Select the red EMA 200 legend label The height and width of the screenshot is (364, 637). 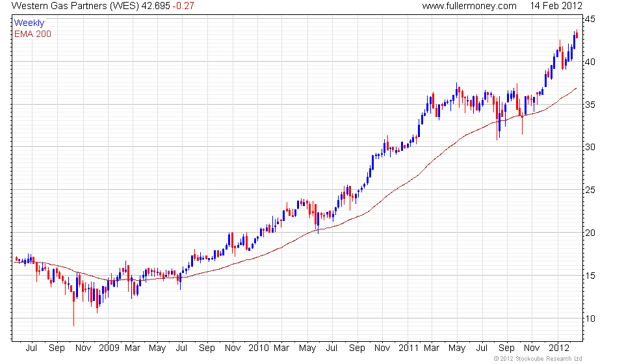pyautogui.click(x=32, y=34)
